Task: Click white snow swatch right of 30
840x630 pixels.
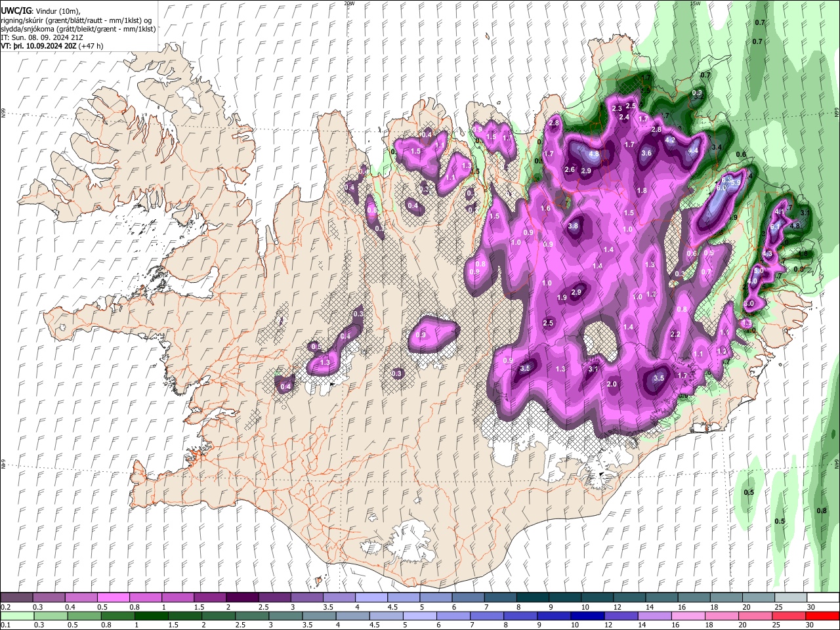Action: pyautogui.click(x=822, y=598)
